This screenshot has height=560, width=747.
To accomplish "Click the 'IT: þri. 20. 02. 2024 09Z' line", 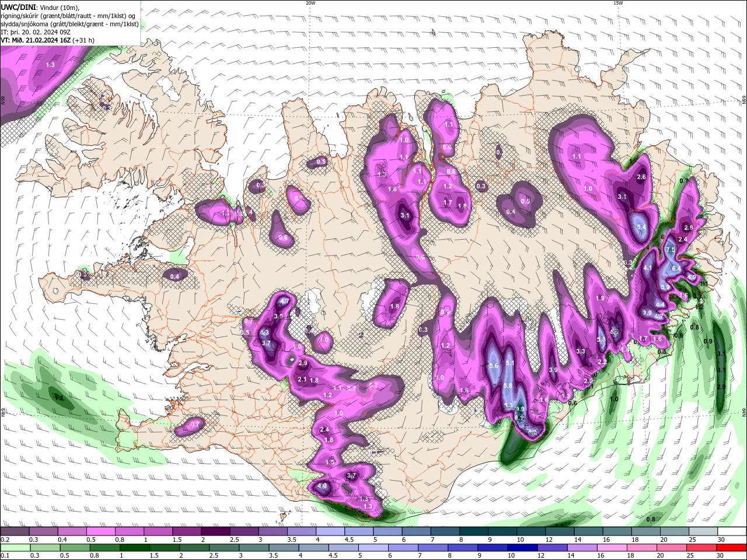I will click(x=37, y=32).
